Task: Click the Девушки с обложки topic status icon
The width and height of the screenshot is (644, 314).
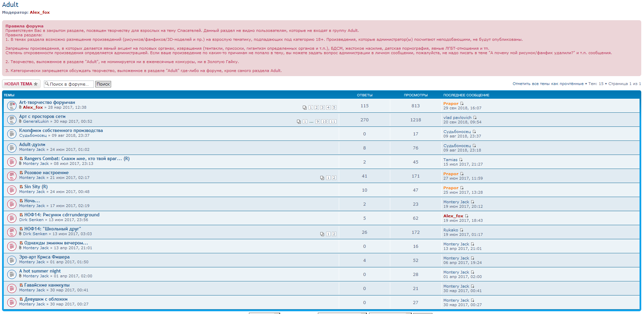Action: 12,302
